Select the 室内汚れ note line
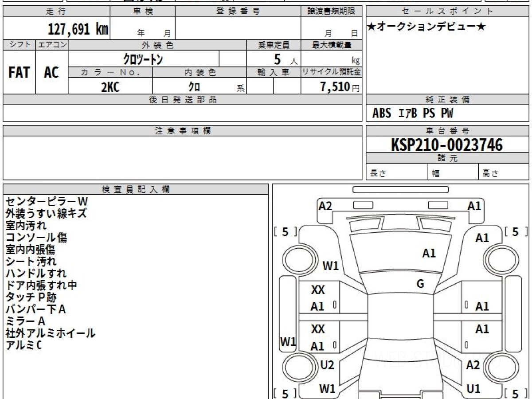 [x=26, y=226]
